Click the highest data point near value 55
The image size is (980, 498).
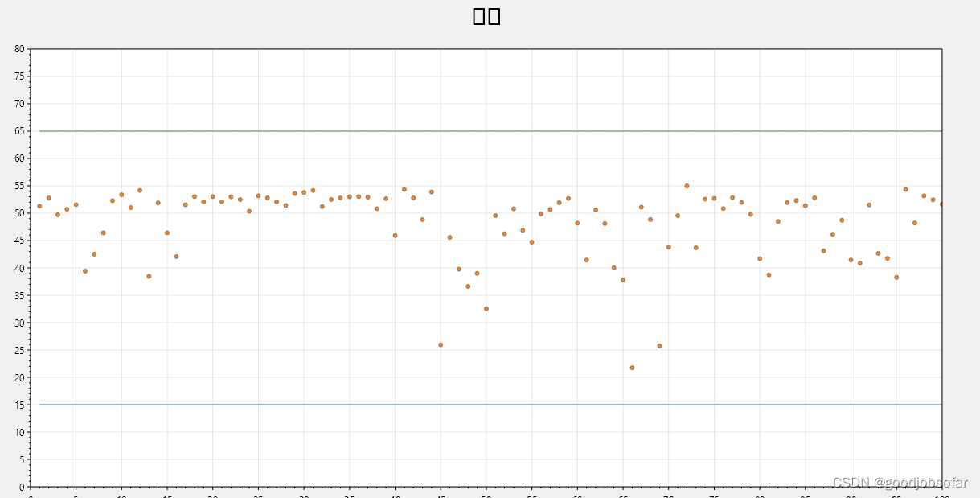tap(687, 185)
